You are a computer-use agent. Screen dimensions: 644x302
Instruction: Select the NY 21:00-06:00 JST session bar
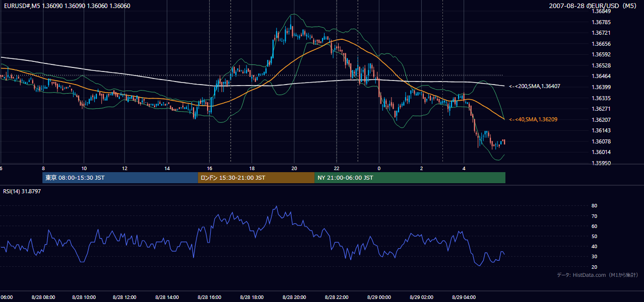click(410, 178)
